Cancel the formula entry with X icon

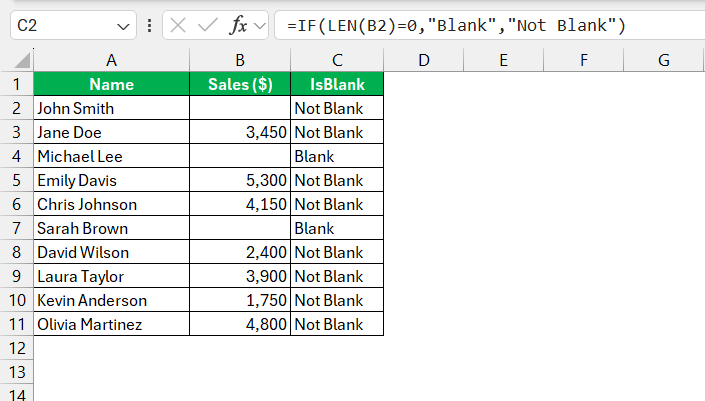click(178, 25)
